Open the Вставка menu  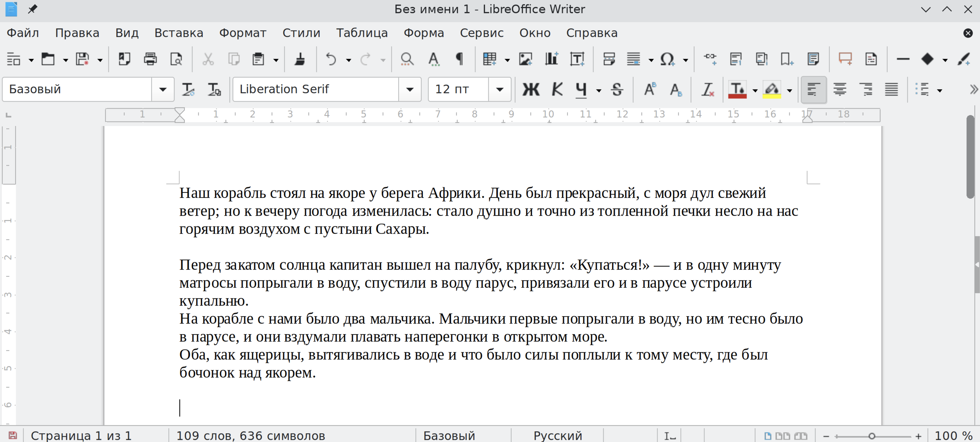click(x=179, y=33)
